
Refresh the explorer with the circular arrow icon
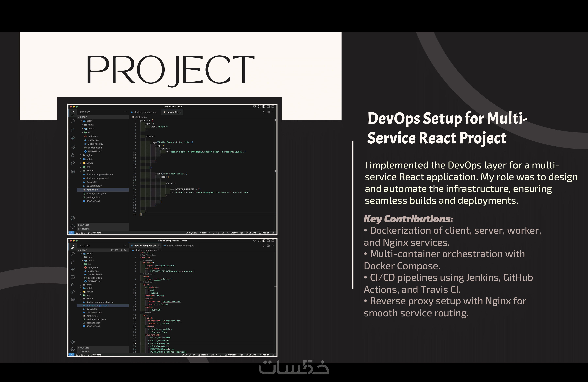click(x=121, y=250)
